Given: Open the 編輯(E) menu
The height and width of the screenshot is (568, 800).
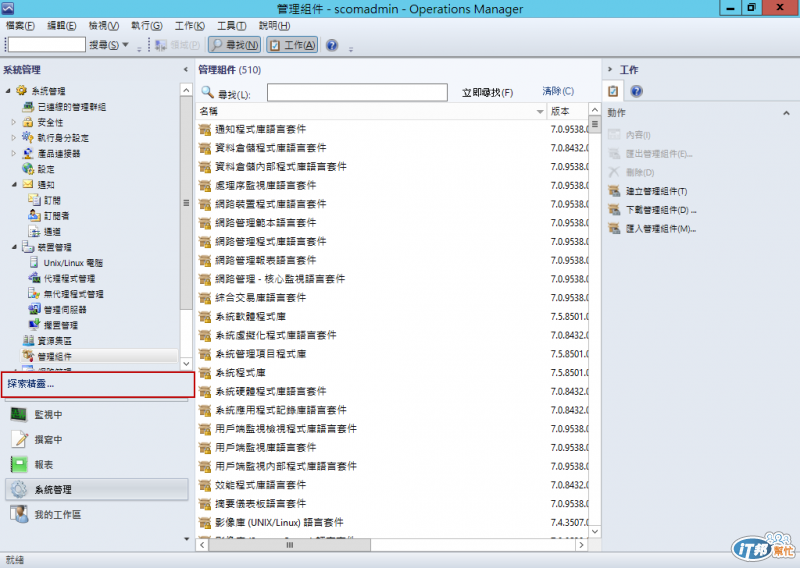Looking at the screenshot, I should click(62, 26).
